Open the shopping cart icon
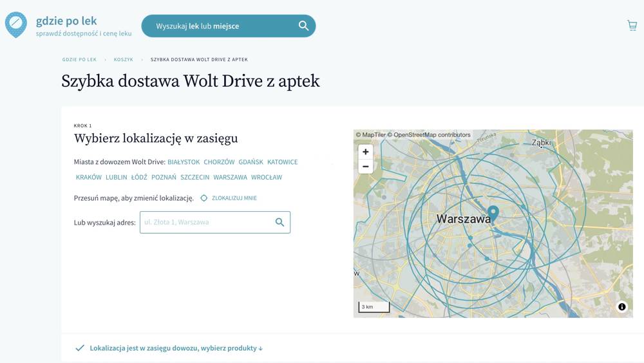 tap(632, 26)
